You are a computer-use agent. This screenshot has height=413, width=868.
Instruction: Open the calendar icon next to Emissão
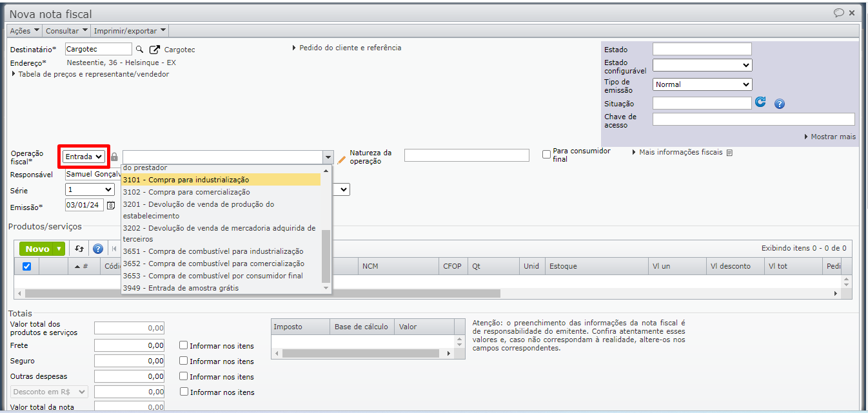(111, 206)
